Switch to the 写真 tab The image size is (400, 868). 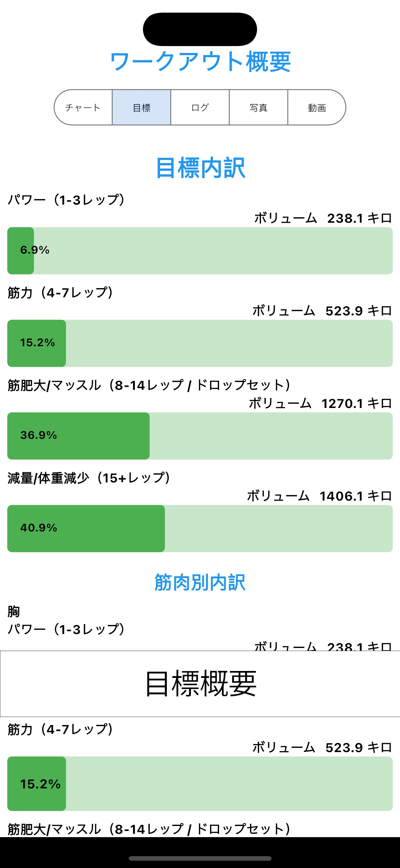click(258, 107)
